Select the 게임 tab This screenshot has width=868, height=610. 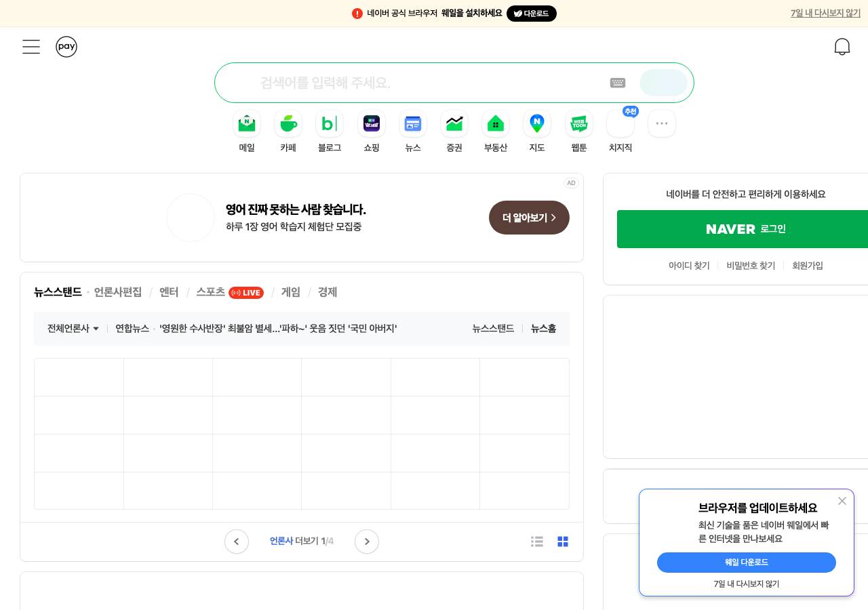coord(291,292)
